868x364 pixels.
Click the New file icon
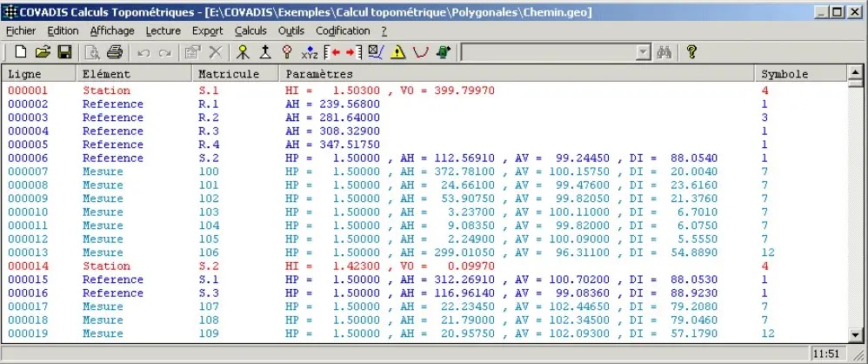[21, 52]
